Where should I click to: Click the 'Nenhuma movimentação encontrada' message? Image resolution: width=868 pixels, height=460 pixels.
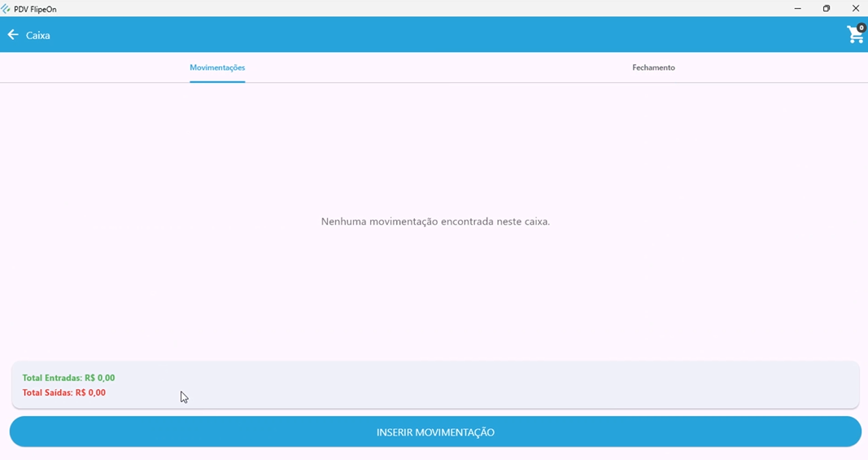435,221
